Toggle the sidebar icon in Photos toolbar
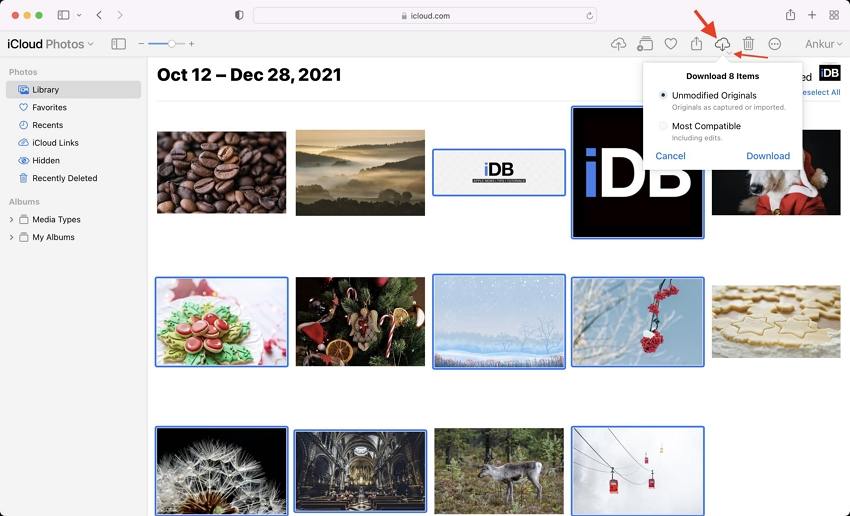The image size is (850, 516). (x=118, y=44)
